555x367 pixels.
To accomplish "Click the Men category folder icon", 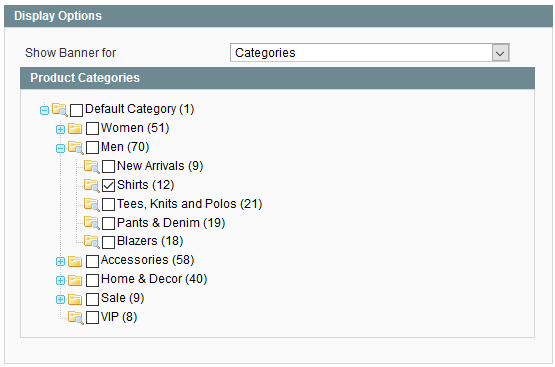I will tap(76, 148).
